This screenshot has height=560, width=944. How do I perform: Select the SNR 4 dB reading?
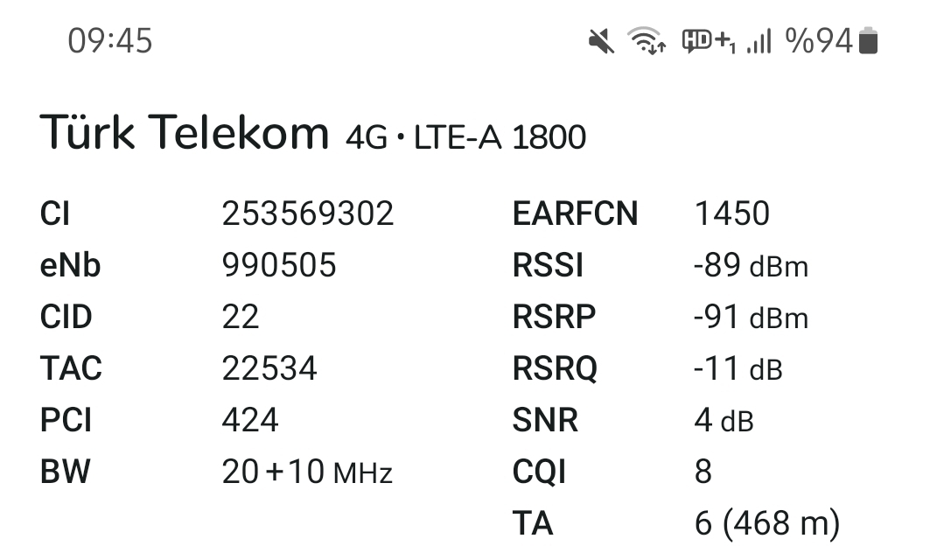pos(724,420)
